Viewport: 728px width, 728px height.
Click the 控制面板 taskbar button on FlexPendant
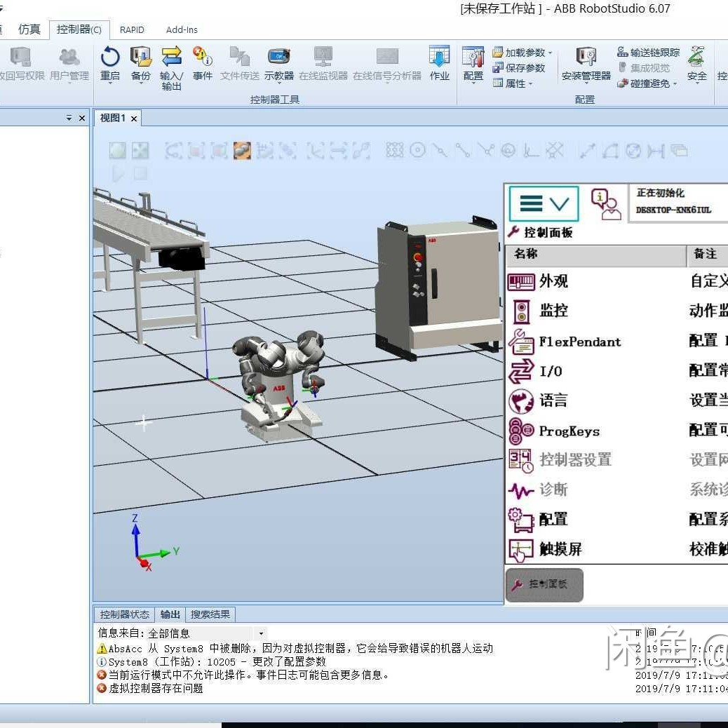click(x=544, y=585)
